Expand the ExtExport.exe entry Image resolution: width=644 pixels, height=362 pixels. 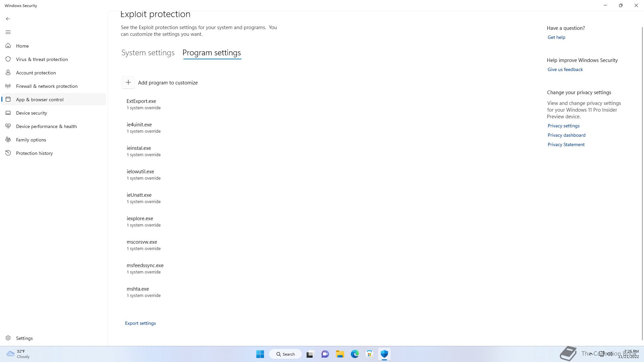[144, 104]
